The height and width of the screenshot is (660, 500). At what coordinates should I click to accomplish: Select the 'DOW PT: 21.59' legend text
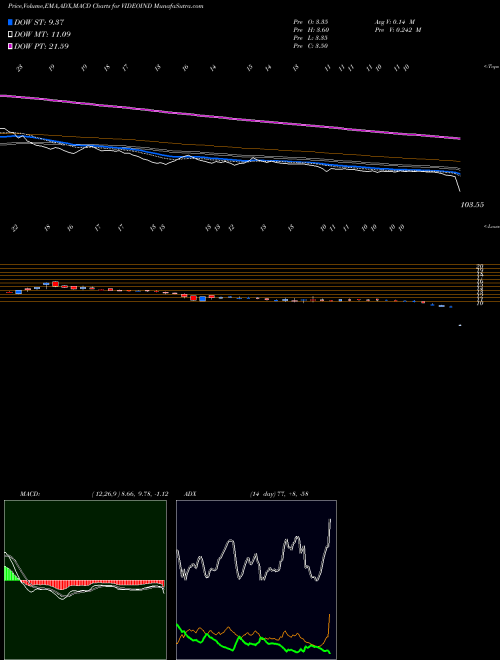point(42,46)
